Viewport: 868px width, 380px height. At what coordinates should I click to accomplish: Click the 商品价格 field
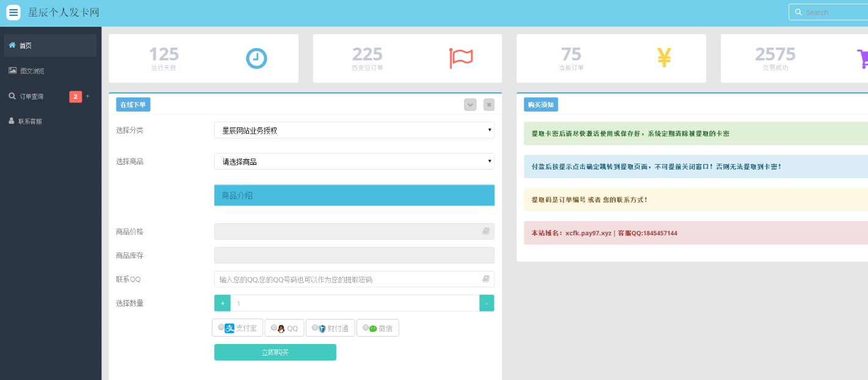(x=354, y=231)
